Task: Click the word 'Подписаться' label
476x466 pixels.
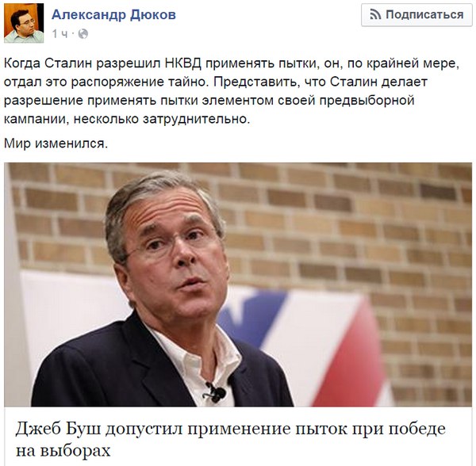Action: tap(424, 14)
